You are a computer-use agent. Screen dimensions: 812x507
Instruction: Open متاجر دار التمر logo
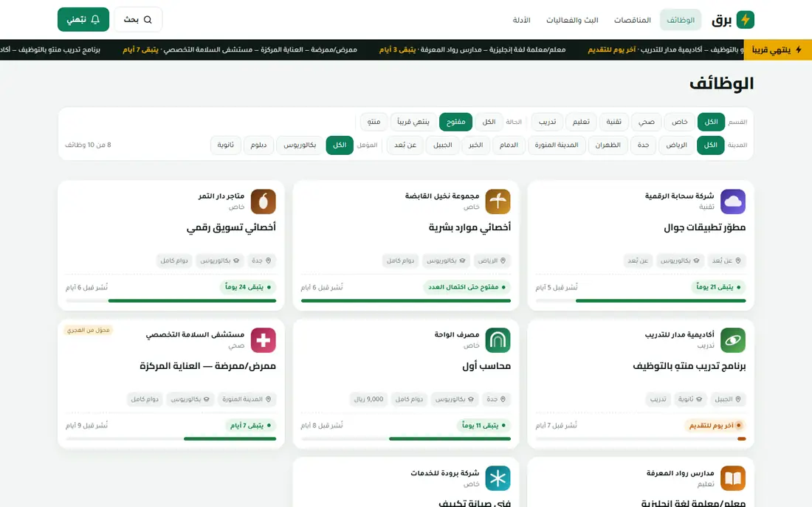click(x=263, y=201)
